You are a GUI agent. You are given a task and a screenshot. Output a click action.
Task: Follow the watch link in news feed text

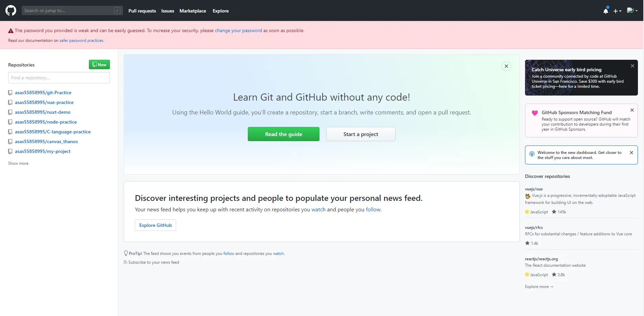tap(318, 210)
